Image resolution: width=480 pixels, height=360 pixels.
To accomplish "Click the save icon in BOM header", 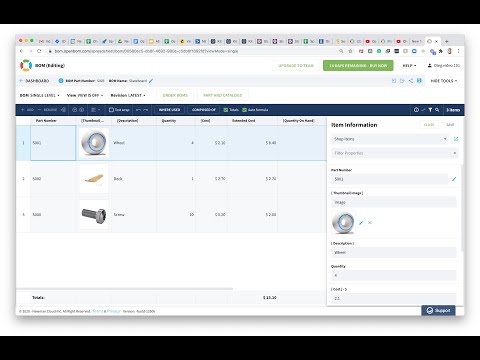I will (x=419, y=81).
